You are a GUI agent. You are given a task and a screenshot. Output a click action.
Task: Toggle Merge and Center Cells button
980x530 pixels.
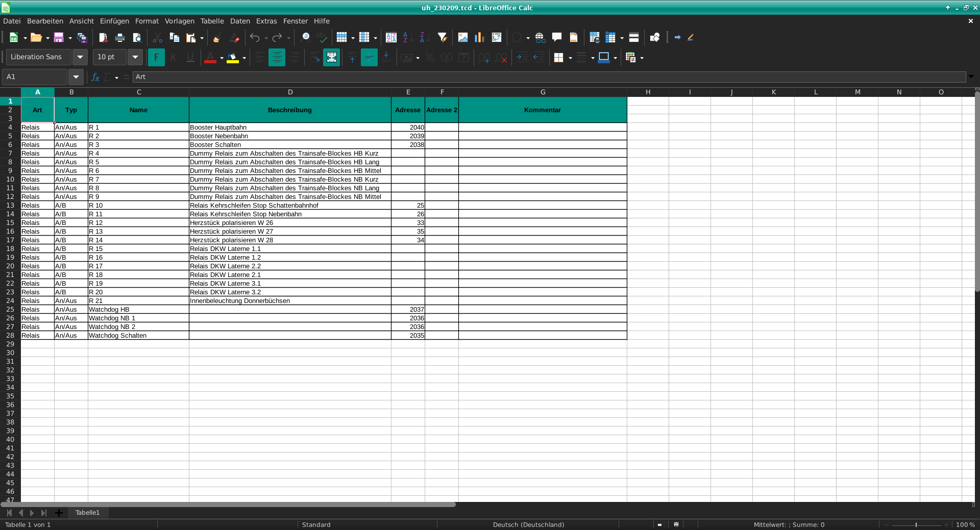pyautogui.click(x=331, y=57)
